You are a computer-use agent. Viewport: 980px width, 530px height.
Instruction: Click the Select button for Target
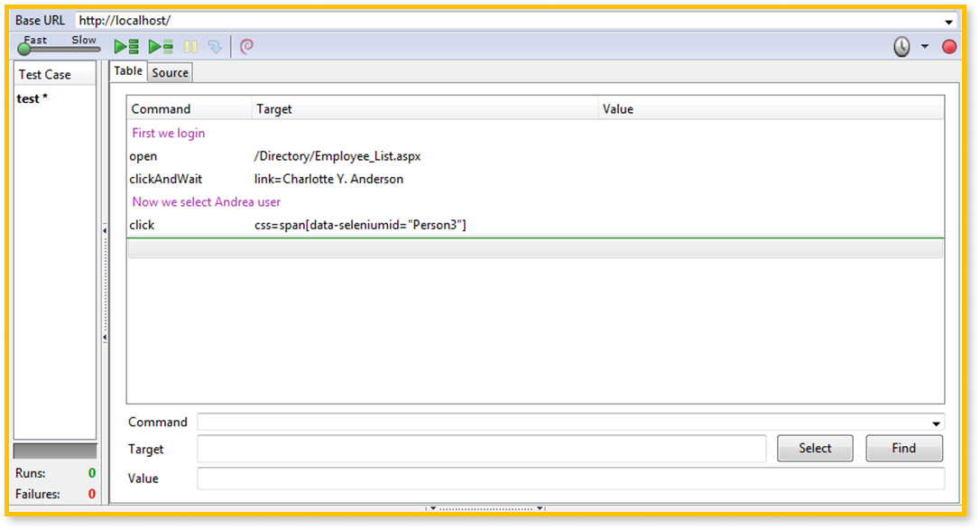coord(814,448)
